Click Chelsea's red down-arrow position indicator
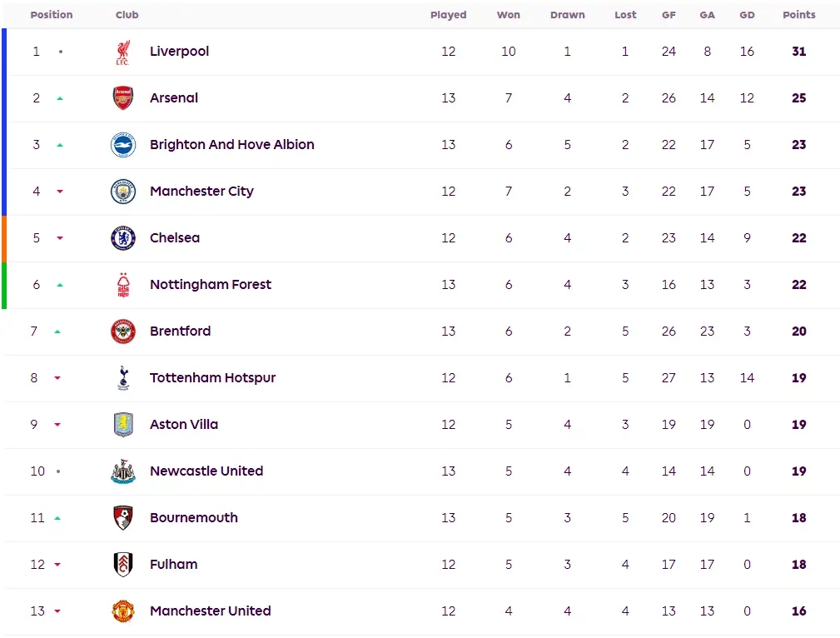Screen dimensions: 840x638 pos(60,238)
